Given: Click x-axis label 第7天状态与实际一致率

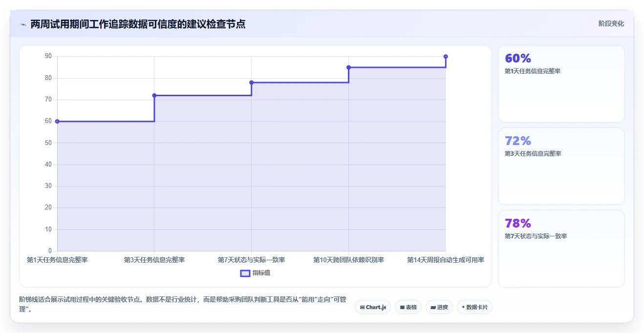Looking at the screenshot, I should click(252, 260).
